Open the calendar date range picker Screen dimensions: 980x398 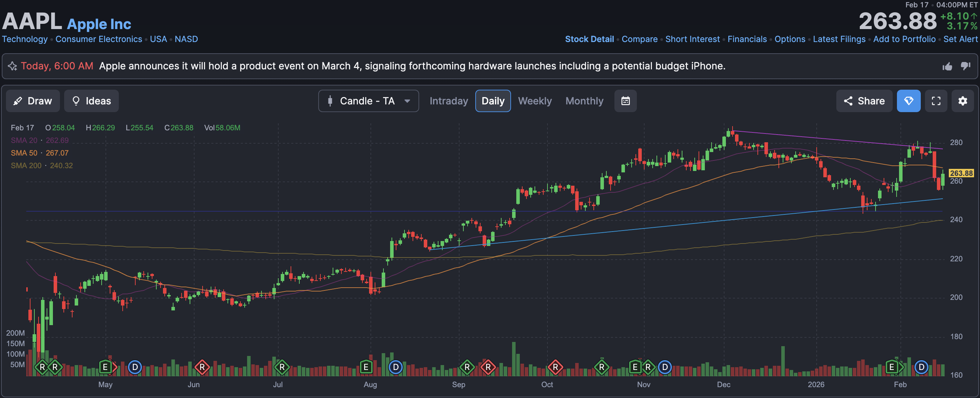pyautogui.click(x=625, y=101)
